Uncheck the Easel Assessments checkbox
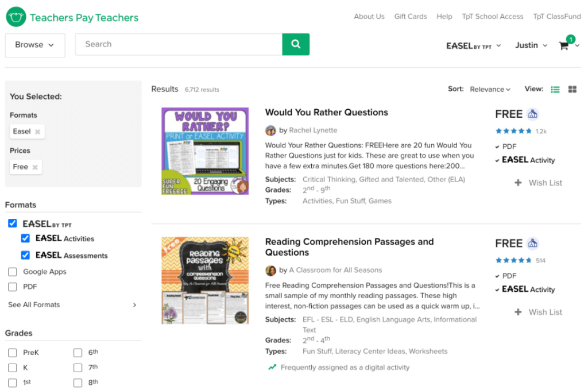 pos(25,255)
